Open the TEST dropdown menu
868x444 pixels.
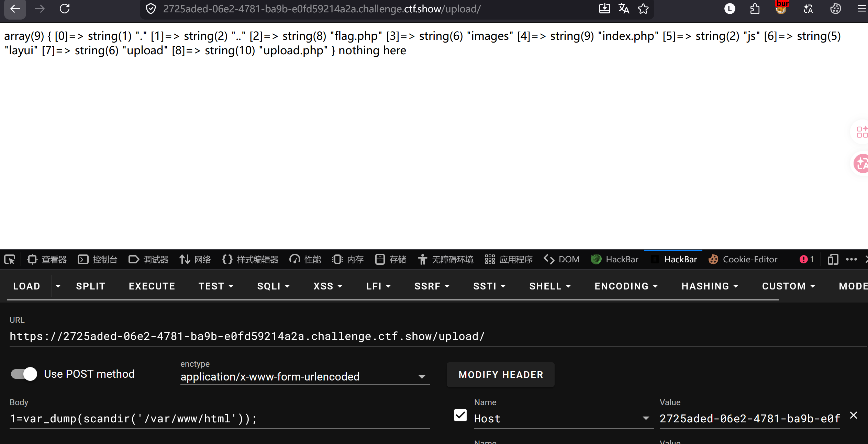(216, 286)
